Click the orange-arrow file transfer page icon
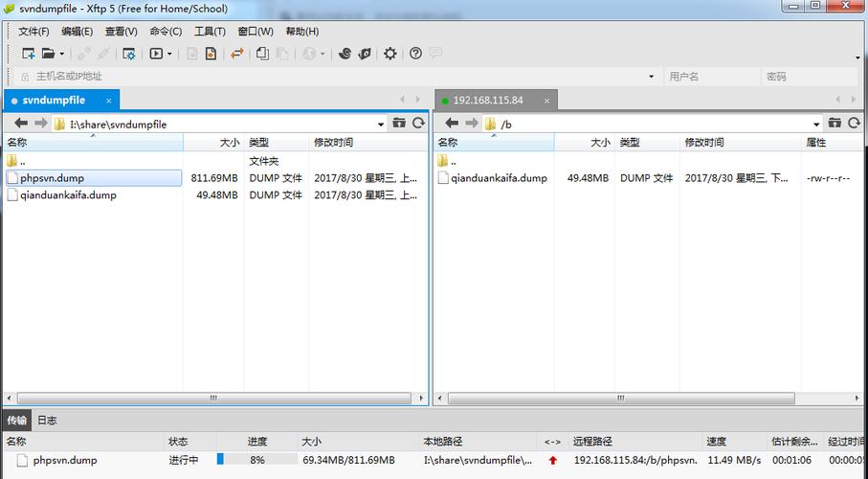The image size is (868, 479). coord(211,54)
